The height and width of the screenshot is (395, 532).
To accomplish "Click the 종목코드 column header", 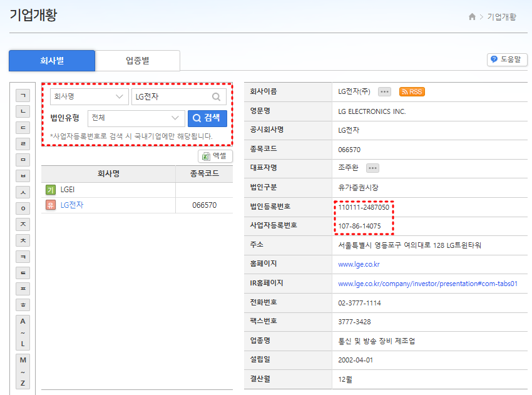I will tap(204, 174).
